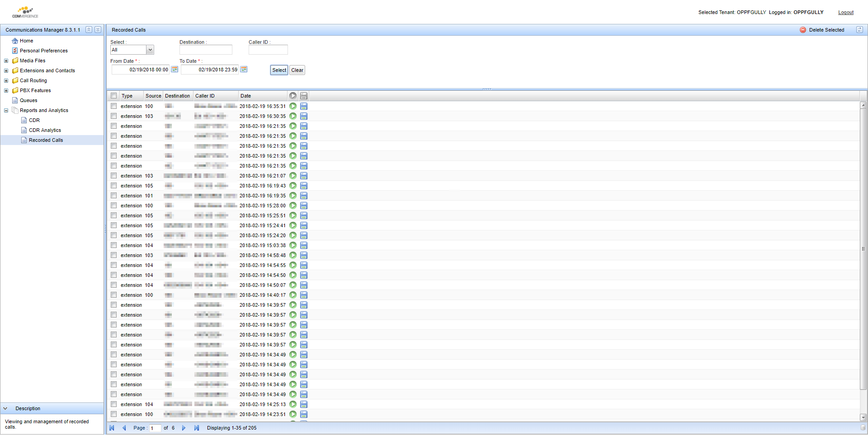This screenshot has width=868, height=435.
Task: Expand the Call Routing folder
Action: pos(6,80)
